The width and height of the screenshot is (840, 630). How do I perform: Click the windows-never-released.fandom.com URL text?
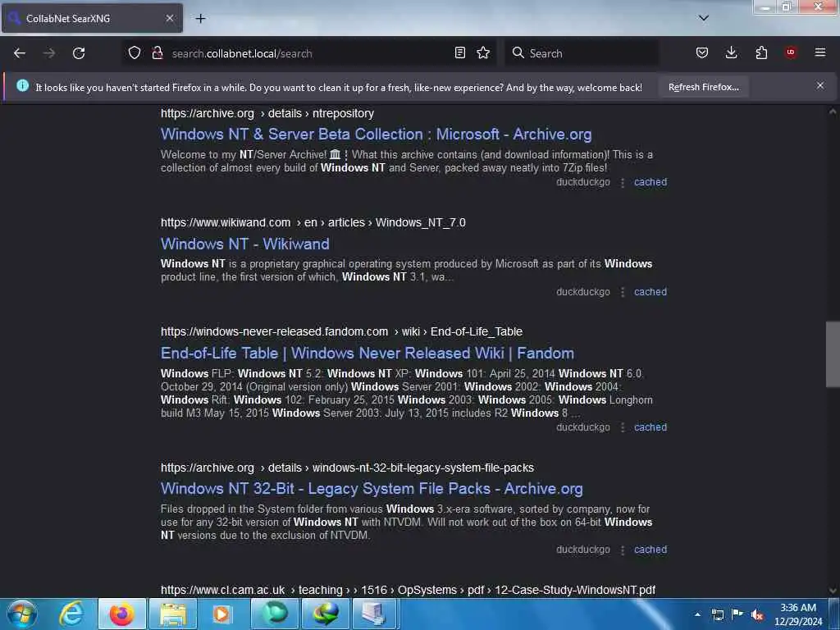(x=341, y=331)
